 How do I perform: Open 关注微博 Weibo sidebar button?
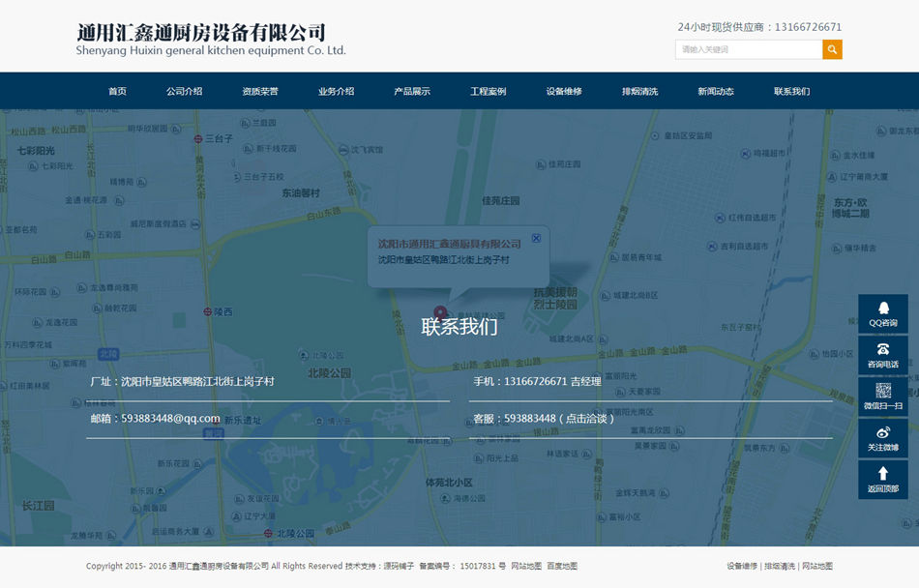coord(882,438)
